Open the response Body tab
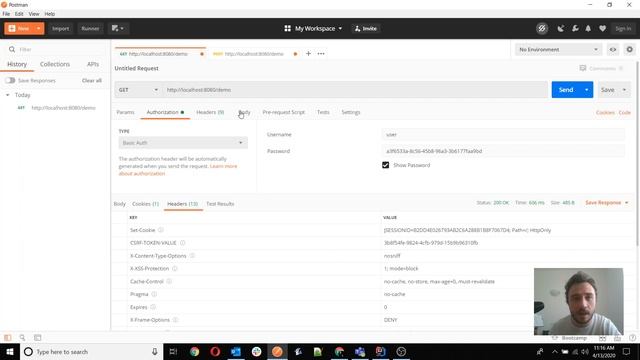This screenshot has width=640, height=360. (120, 204)
